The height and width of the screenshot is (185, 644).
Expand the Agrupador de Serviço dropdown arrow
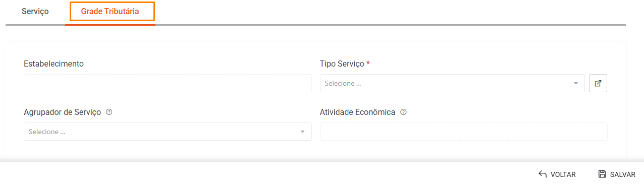pos(302,132)
